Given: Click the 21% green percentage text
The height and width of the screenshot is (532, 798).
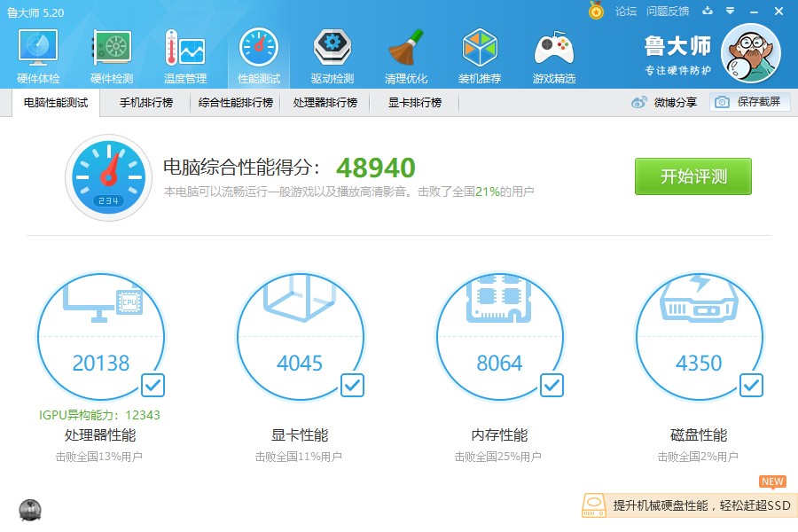Looking at the screenshot, I should pos(488,192).
